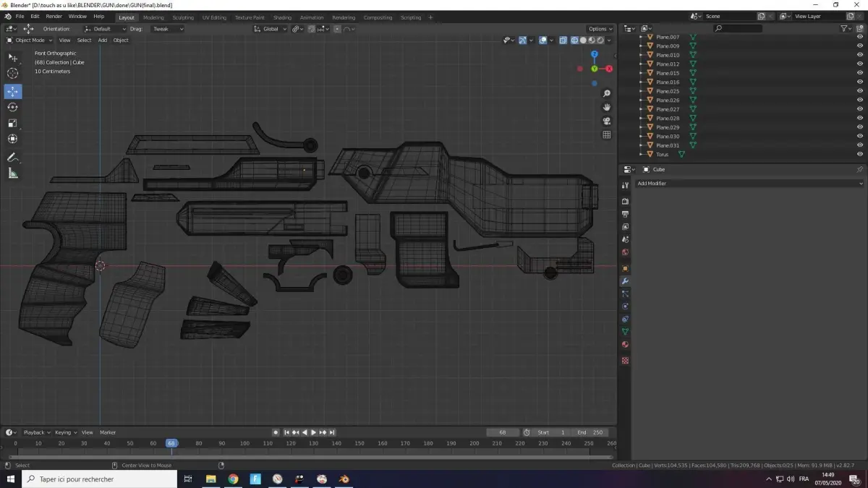
Task: Open View Layer properties tab
Action: pyautogui.click(x=626, y=226)
